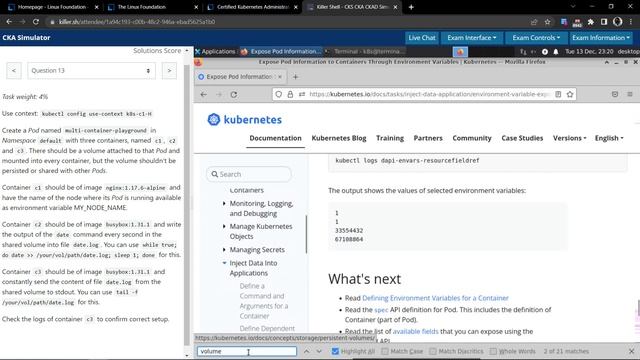Image resolution: width=640 pixels, height=360 pixels.
Task: Click Kubernetes docs Search box
Action: click(x=249, y=174)
